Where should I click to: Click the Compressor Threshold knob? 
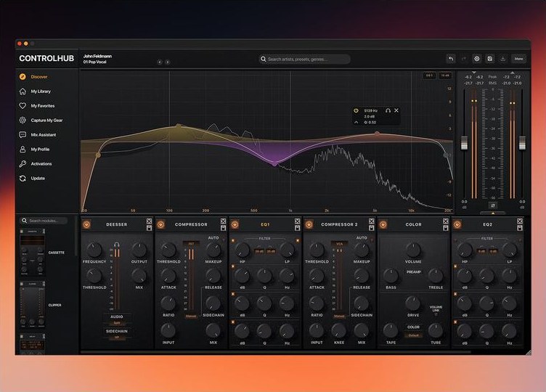click(x=168, y=250)
